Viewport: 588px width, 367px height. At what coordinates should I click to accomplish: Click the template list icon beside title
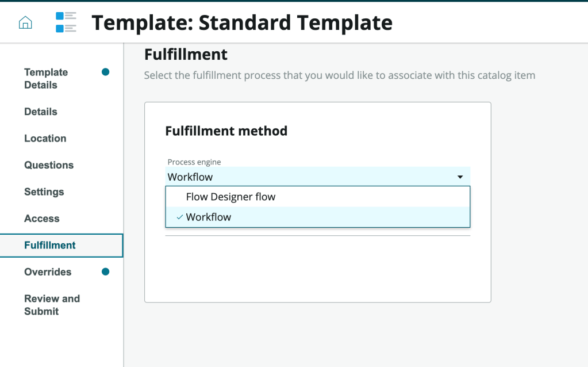[66, 22]
